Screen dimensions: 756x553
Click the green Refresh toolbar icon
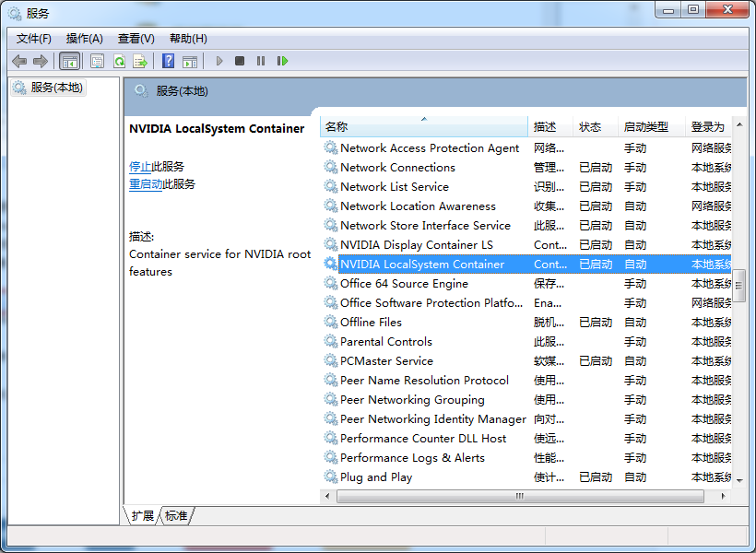119,61
